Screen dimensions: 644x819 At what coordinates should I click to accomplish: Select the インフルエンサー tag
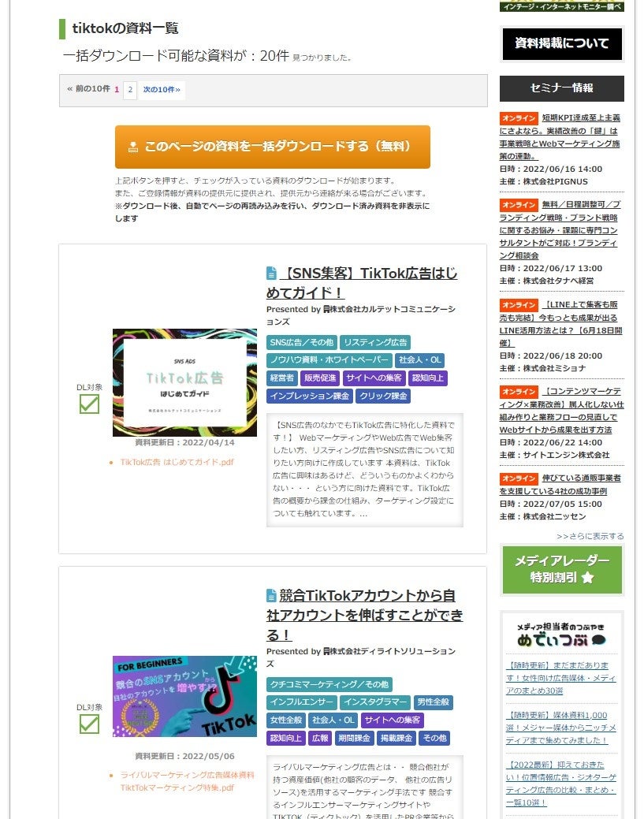coord(302,702)
